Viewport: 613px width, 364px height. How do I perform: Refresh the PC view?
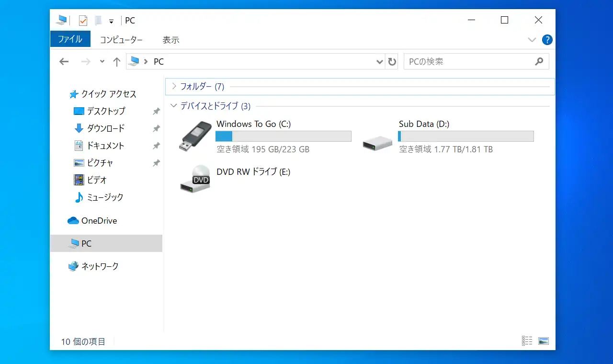coord(392,62)
